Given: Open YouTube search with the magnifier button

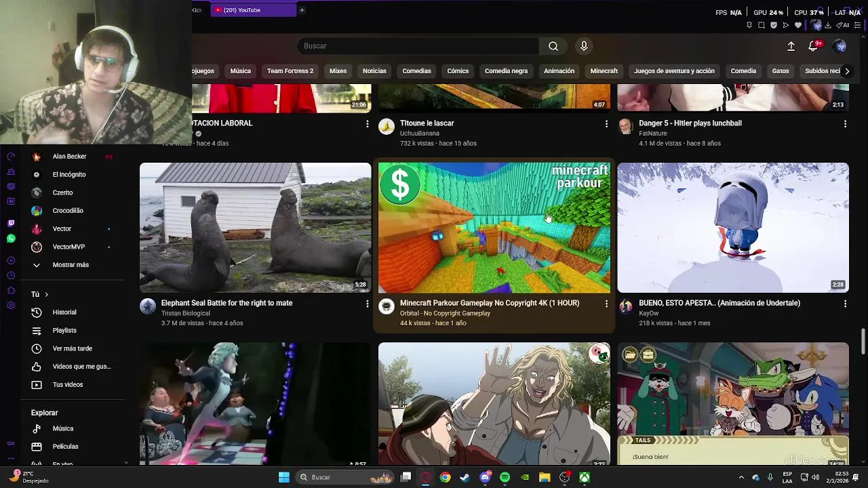Looking at the screenshot, I should tap(553, 46).
